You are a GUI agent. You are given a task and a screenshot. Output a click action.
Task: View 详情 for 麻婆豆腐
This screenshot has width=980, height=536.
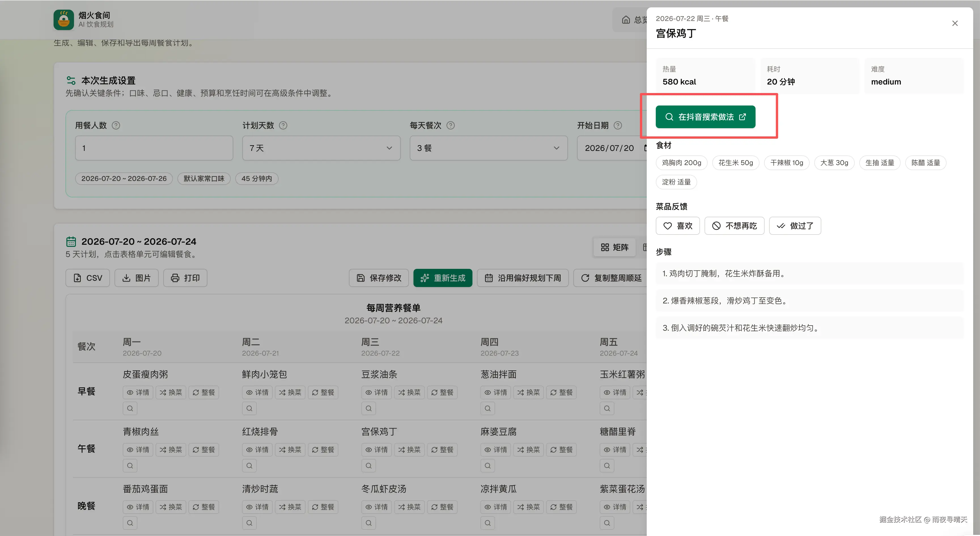[x=496, y=450]
